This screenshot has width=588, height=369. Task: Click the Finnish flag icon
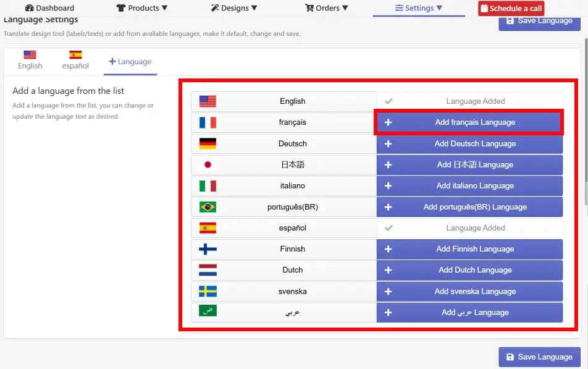(208, 249)
